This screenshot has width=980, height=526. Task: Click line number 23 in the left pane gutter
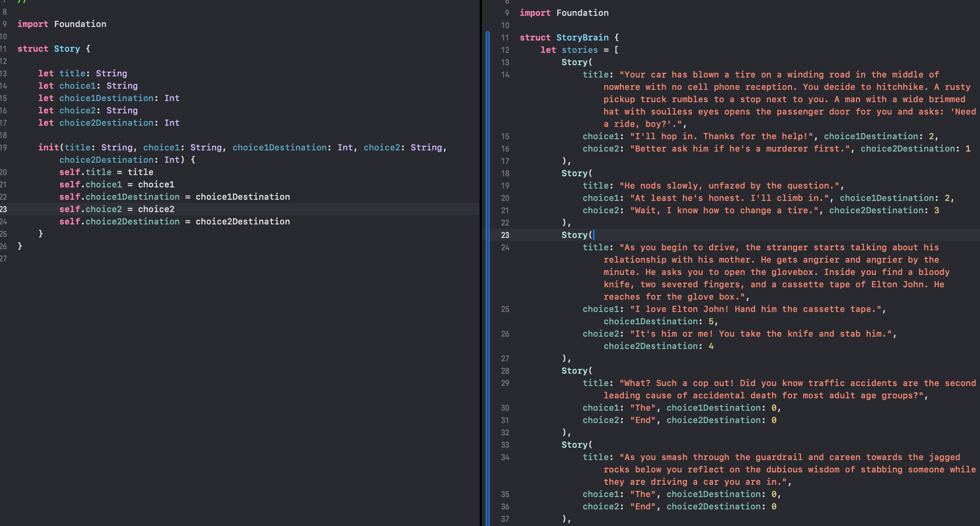click(x=3, y=209)
